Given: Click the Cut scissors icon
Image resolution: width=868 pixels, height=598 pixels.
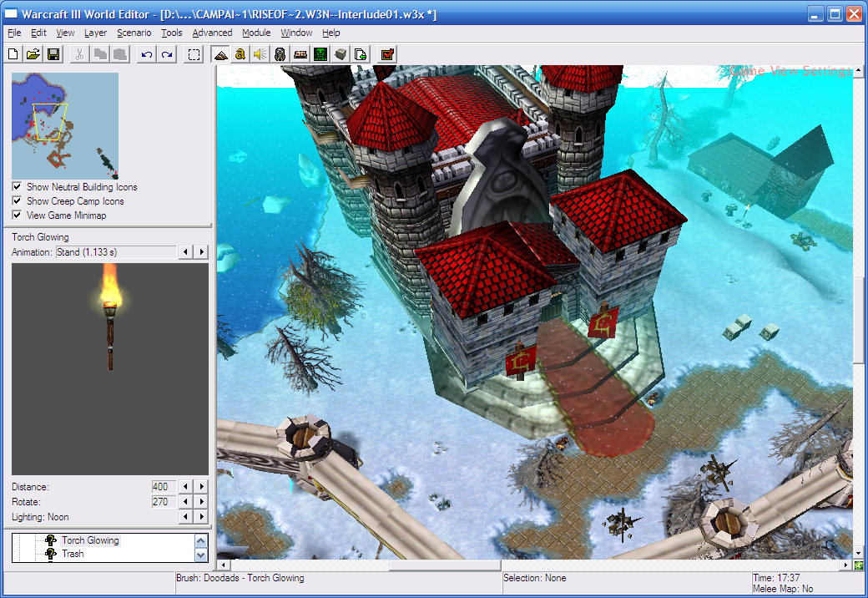Looking at the screenshot, I should pos(80,54).
